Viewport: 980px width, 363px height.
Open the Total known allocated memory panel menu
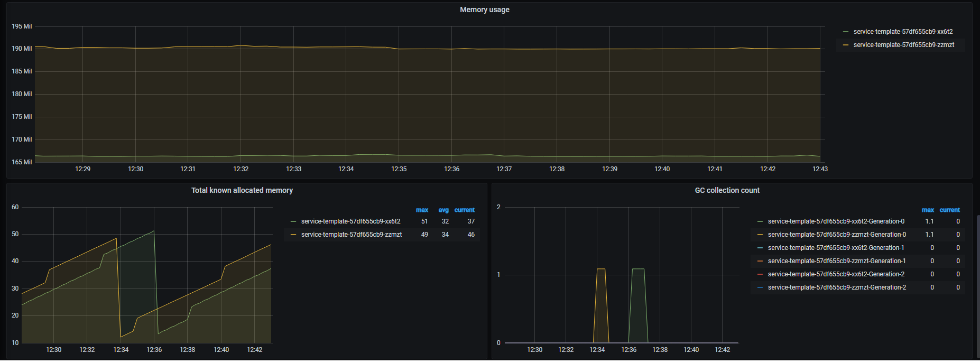[x=242, y=190]
